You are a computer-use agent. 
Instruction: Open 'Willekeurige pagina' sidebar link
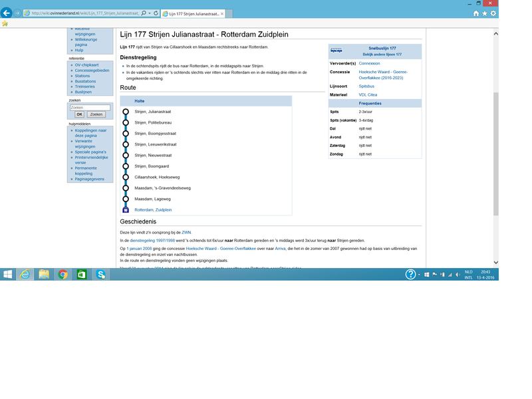click(x=86, y=42)
